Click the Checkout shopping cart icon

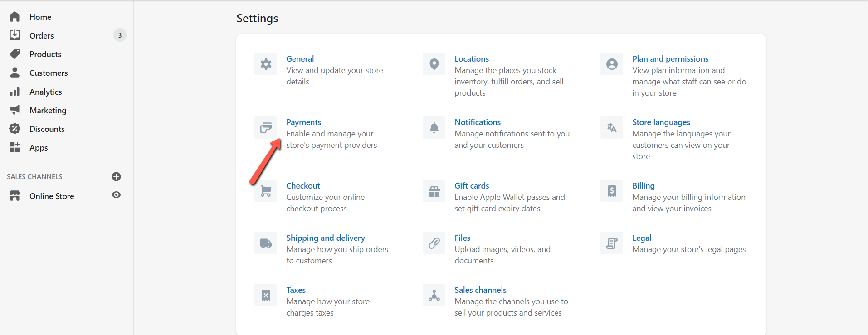[266, 191]
